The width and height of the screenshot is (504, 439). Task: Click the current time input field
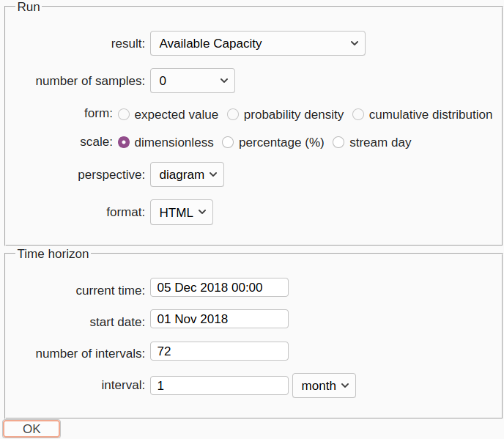[x=219, y=287]
